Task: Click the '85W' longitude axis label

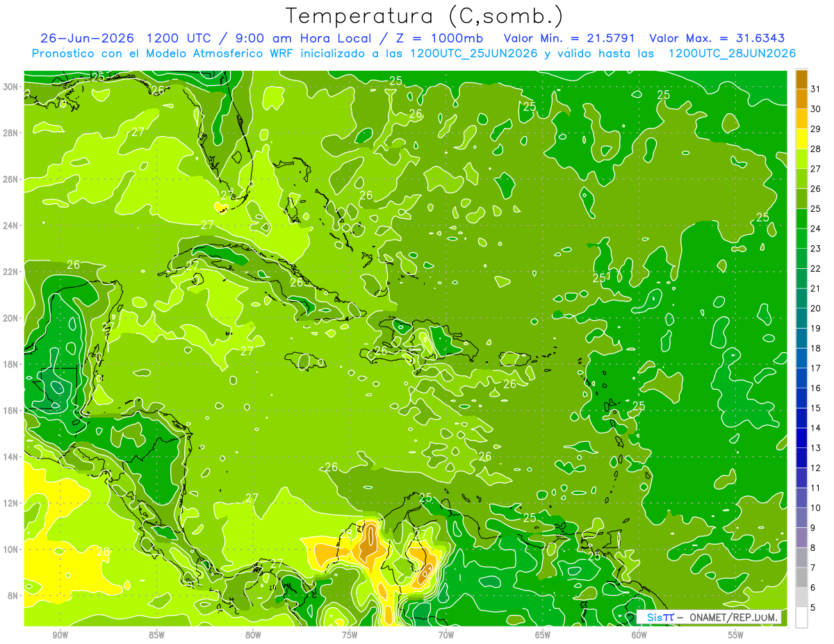Action: click(156, 635)
